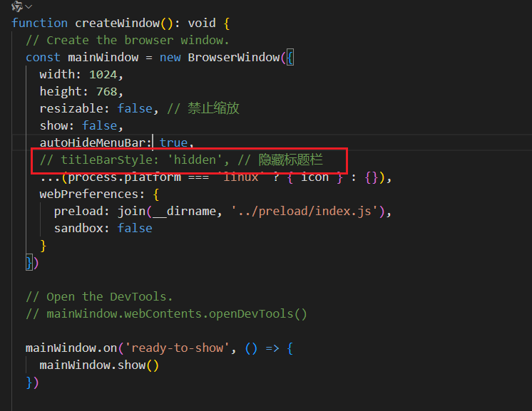Click the 'height' property name
Image resolution: width=532 pixels, height=411 pixels.
[61, 91]
